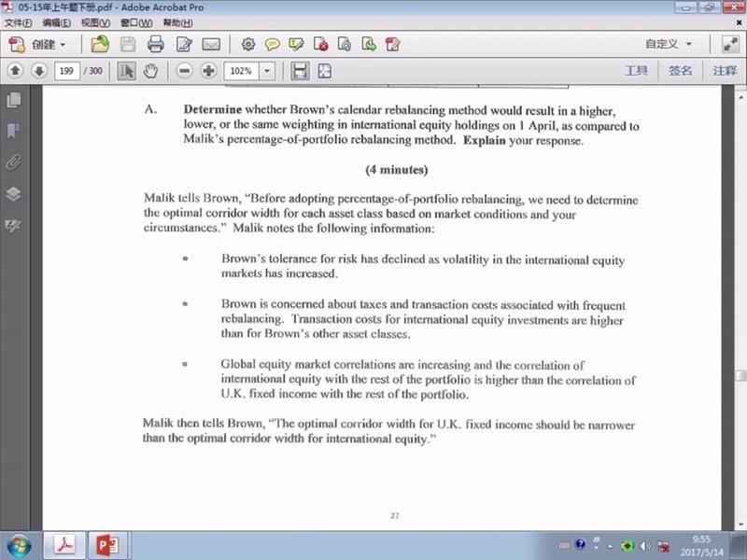Click the Zoom In plus button
Viewport: 747px width, 560px height.
tap(208, 71)
